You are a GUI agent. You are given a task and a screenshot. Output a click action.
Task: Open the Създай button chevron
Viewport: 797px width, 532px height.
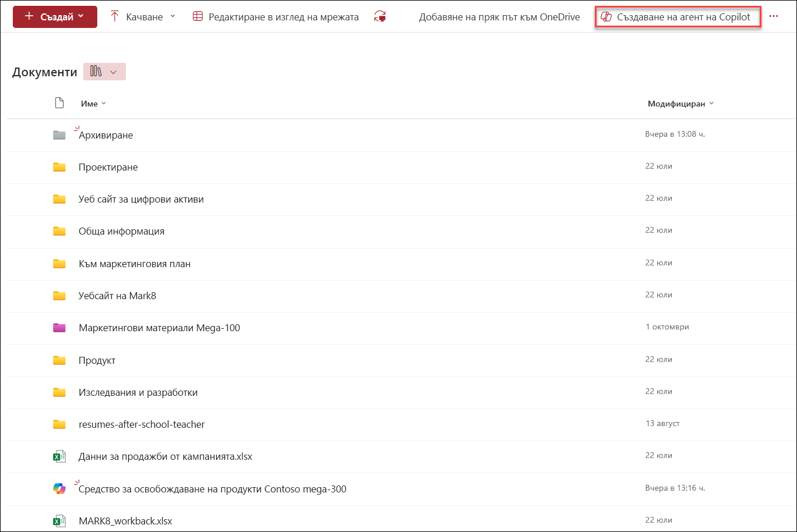[80, 17]
